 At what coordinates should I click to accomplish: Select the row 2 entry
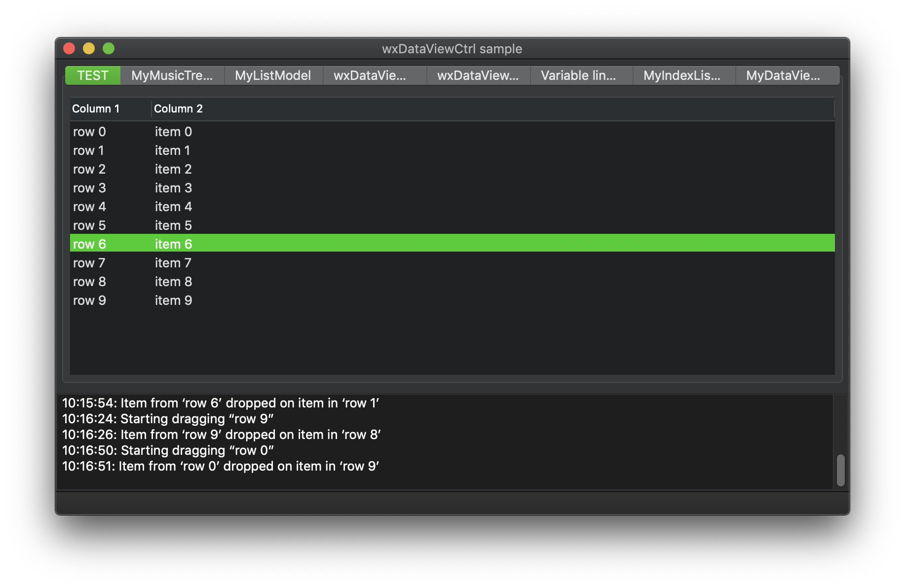click(90, 169)
